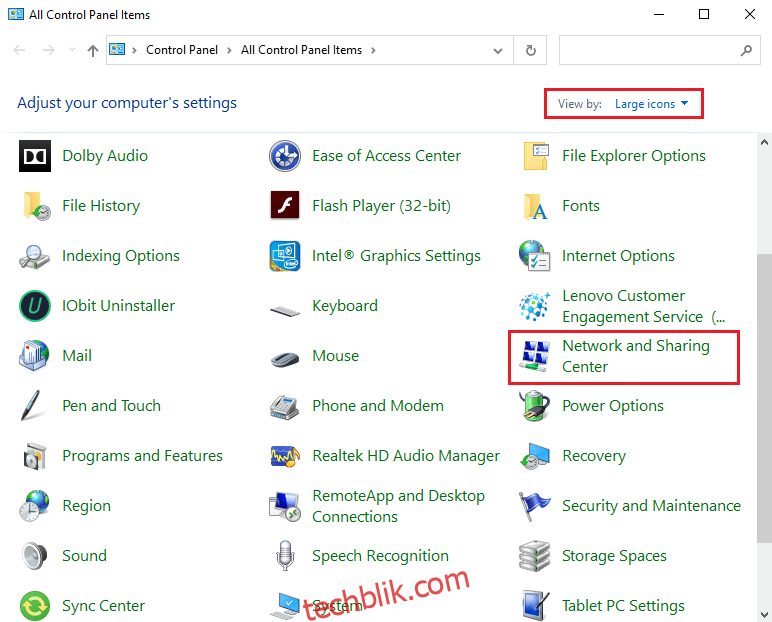Go forward with the Forward arrow
Viewport: 772px width, 622px height.
(48, 50)
